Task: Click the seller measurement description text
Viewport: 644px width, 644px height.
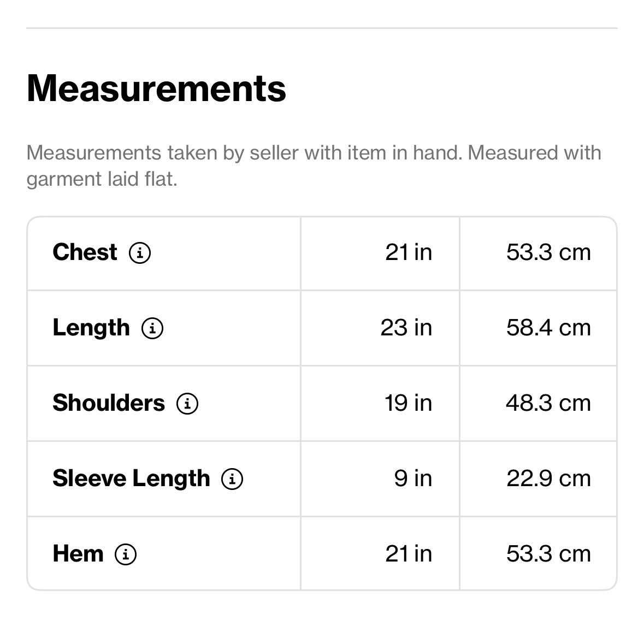Action: (x=314, y=166)
